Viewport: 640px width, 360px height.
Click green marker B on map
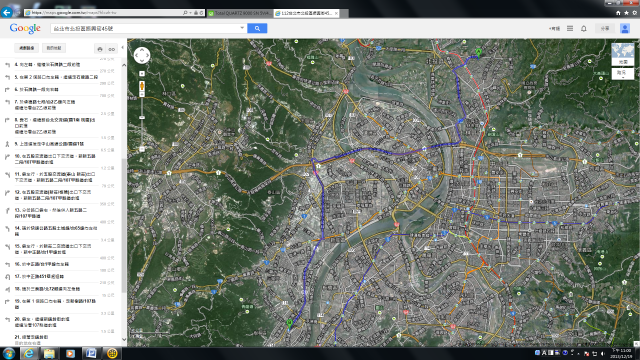(289, 323)
